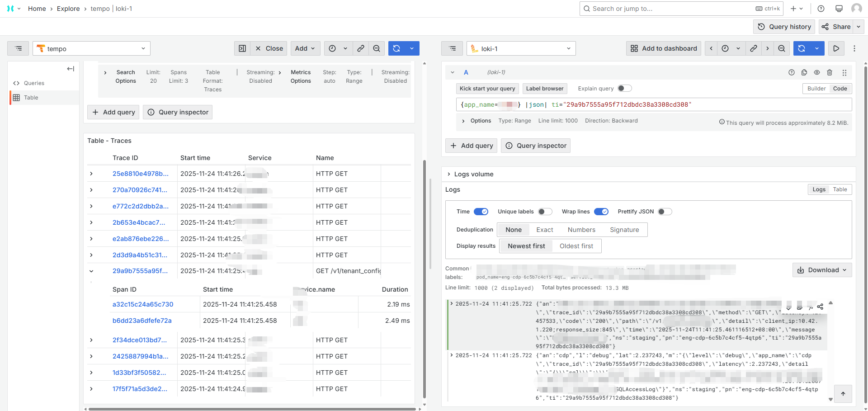Screen dimensions: 868x411
Task: Copy shortened link in tempo pane
Action: tap(361, 48)
